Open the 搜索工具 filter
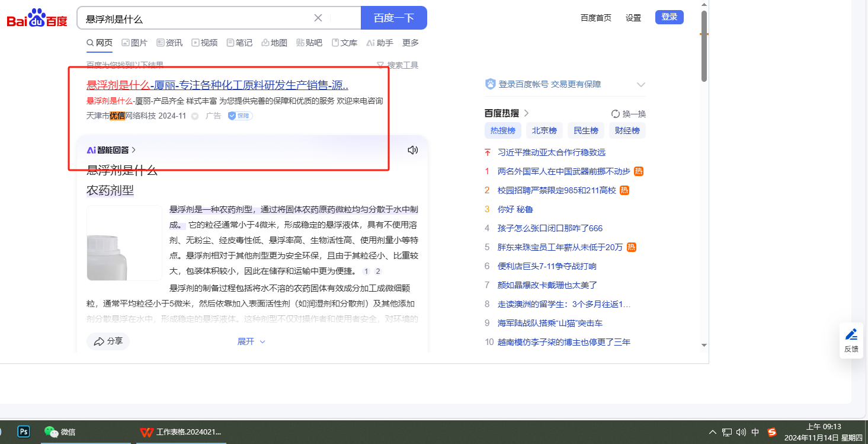This screenshot has height=444, width=868. [x=398, y=65]
